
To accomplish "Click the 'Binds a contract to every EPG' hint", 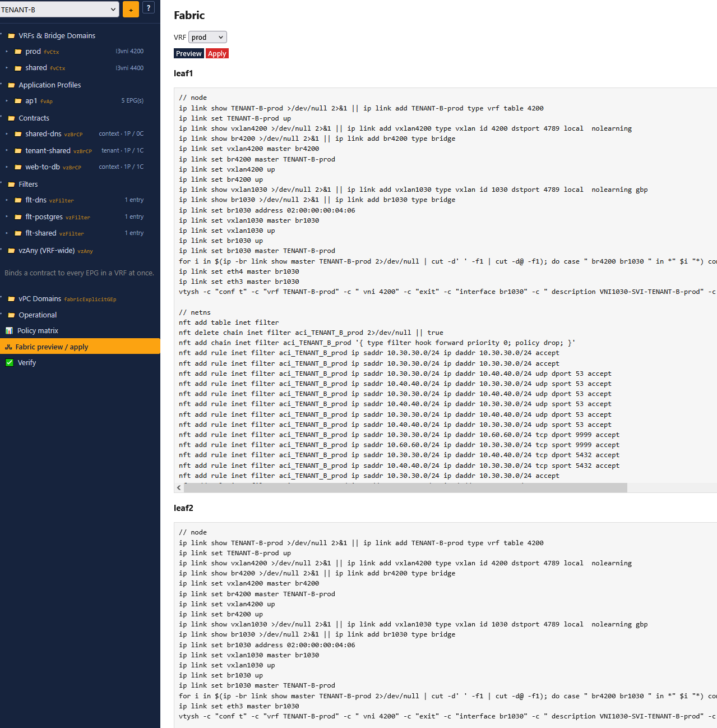I will pyautogui.click(x=79, y=273).
